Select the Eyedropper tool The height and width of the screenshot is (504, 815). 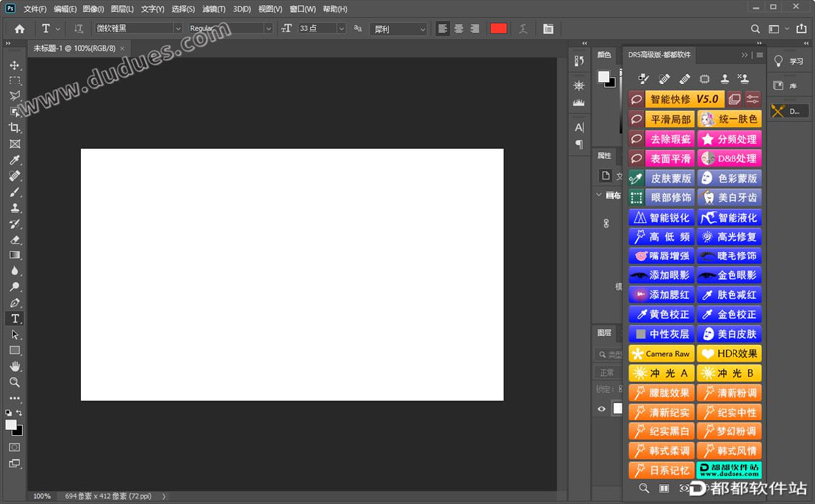[x=15, y=160]
